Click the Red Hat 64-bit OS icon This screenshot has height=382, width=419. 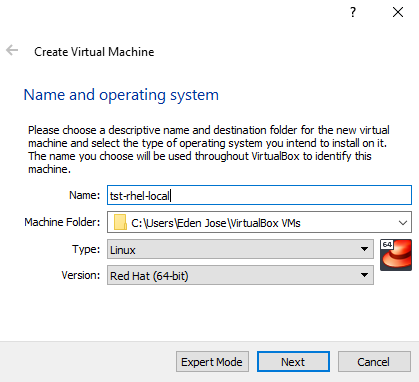[x=396, y=255]
